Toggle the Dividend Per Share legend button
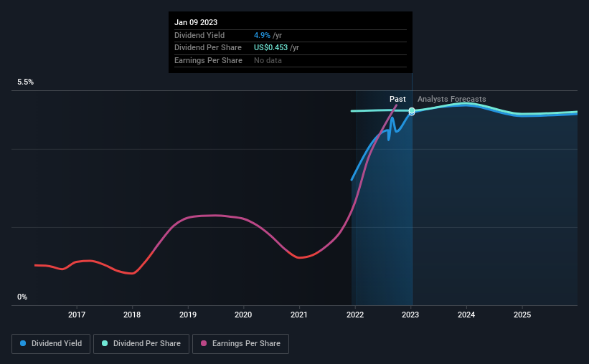This screenshot has height=364, width=589. [x=141, y=344]
